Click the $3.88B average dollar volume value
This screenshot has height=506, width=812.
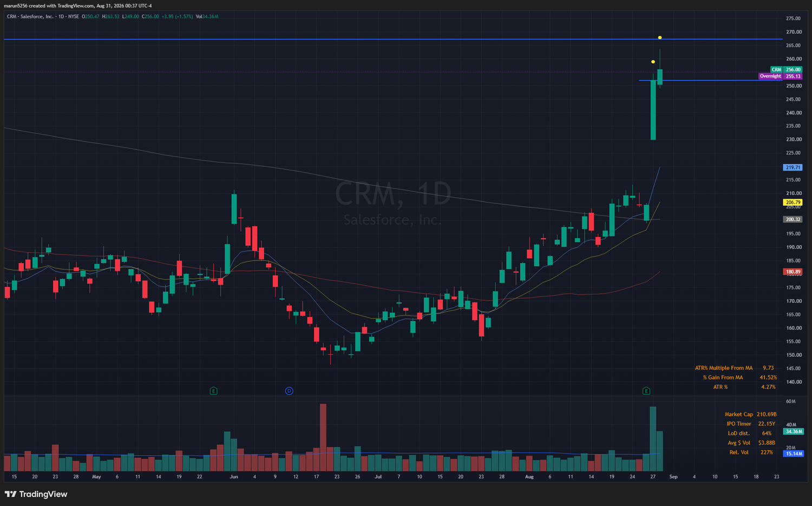point(767,443)
